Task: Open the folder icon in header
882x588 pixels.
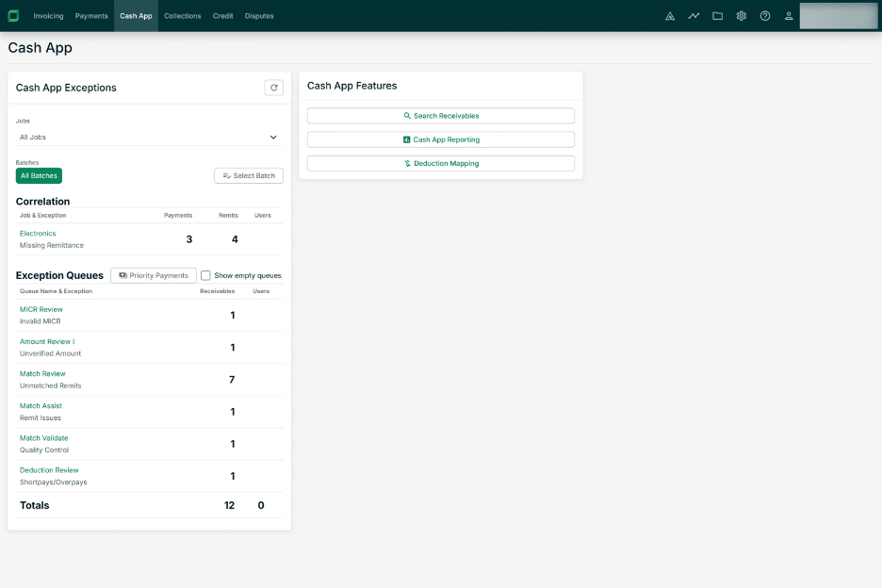Action: 717,16
